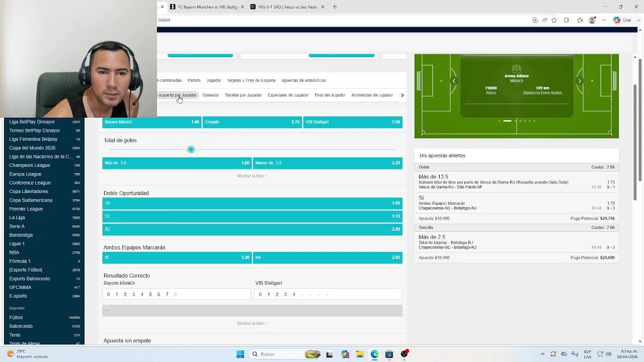Screen dimensions: 644x362
Task: Open File Explorer from taskbar
Action: click(360, 354)
